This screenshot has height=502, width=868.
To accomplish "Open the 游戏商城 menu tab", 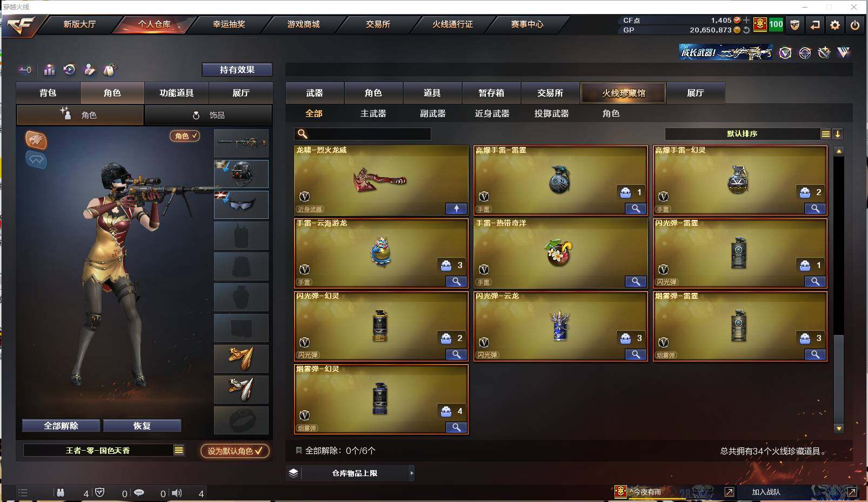I will [x=303, y=24].
